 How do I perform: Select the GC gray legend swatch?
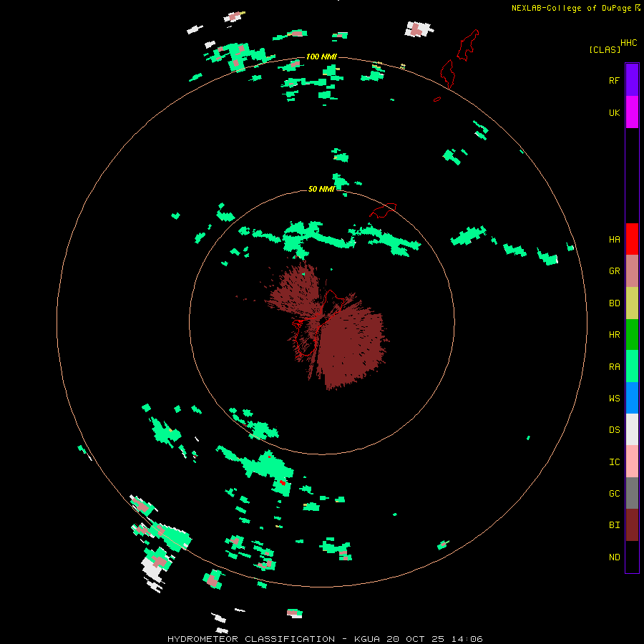(632, 493)
